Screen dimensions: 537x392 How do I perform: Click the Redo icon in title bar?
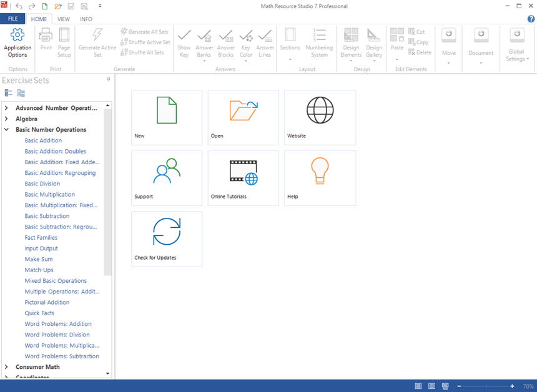32,6
